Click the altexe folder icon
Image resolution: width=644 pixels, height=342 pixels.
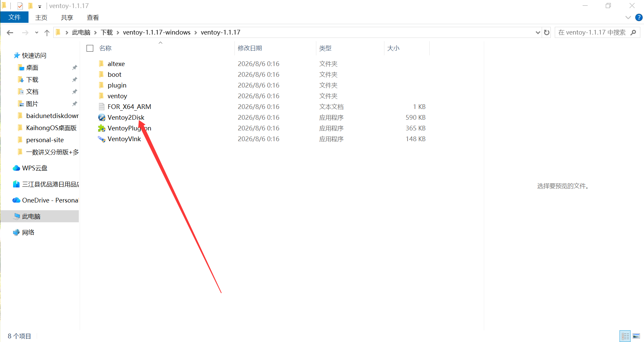point(101,64)
